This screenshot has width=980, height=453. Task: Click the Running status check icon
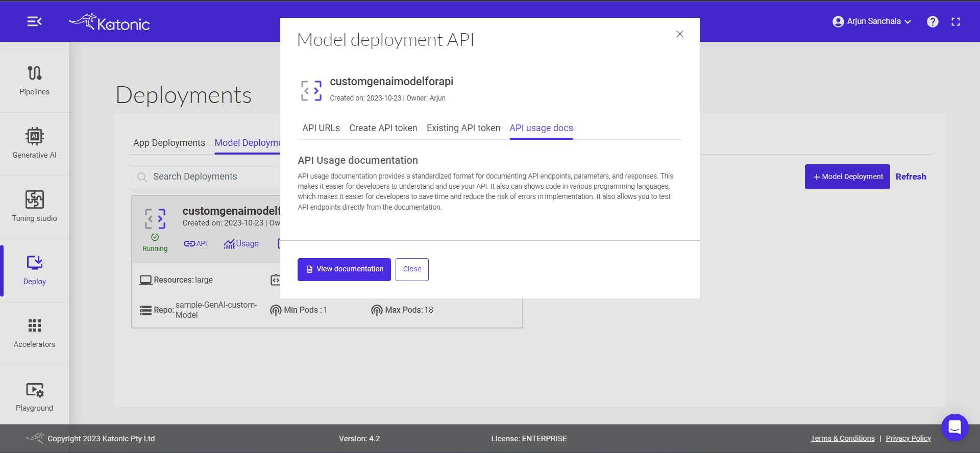pos(155,237)
